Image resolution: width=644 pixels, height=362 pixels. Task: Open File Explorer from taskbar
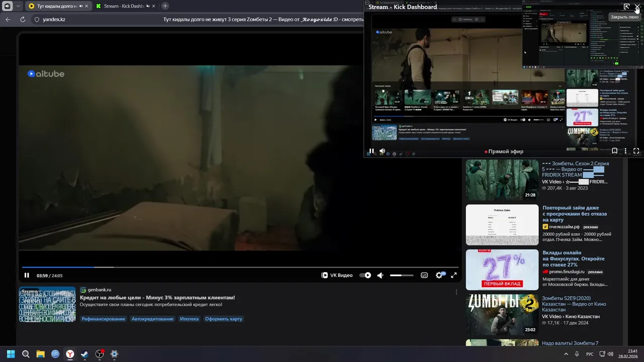40,354
